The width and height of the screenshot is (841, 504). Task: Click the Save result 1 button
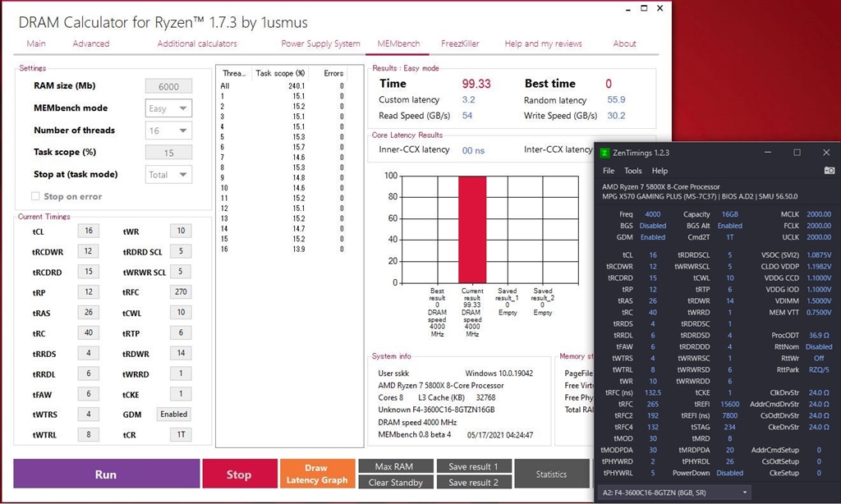point(474,466)
